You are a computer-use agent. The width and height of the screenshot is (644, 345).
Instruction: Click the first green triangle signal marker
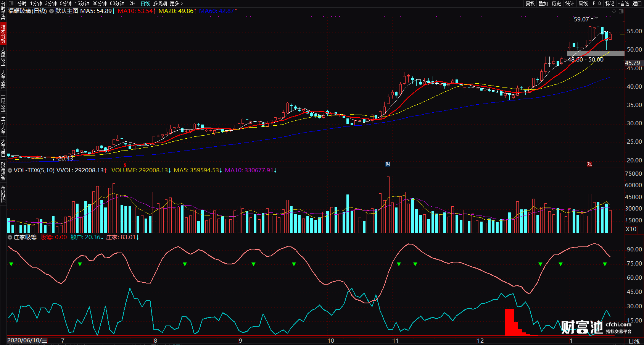(x=11, y=264)
